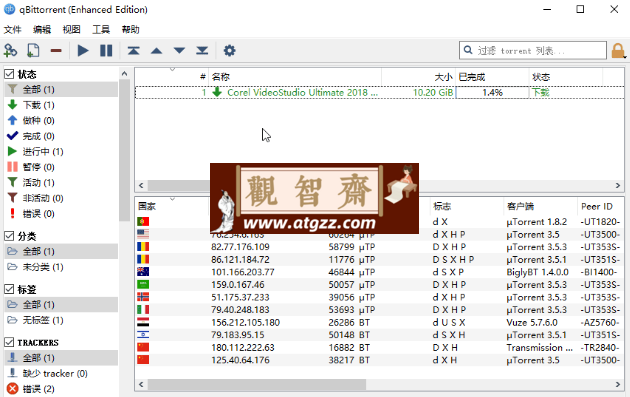Click the red remove torrent icon

56,51
